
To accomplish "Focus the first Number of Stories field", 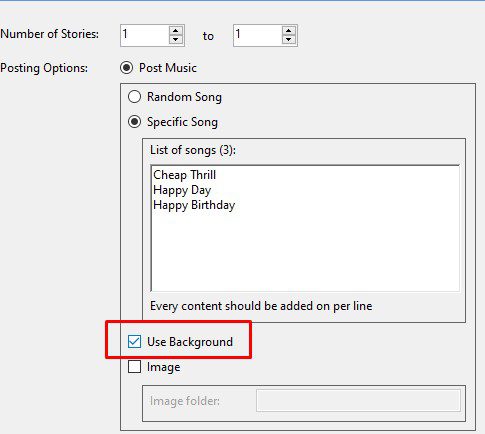I will [145, 35].
